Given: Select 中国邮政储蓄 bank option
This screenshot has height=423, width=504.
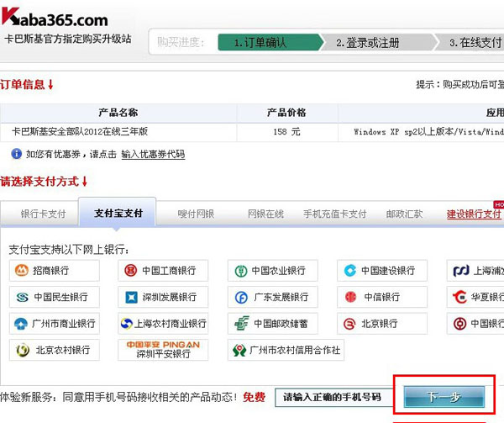Looking at the screenshot, I should click(273, 324).
